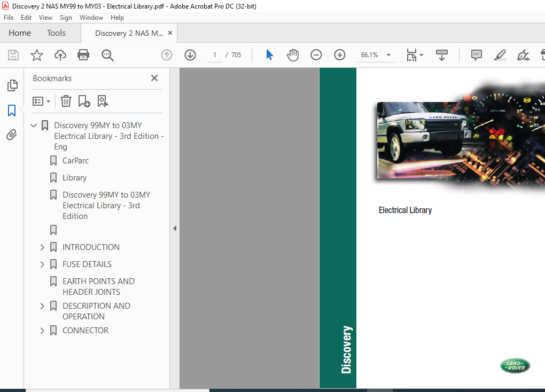Open the fit page options icon
Screen dimensions: 545x392
coord(411,55)
